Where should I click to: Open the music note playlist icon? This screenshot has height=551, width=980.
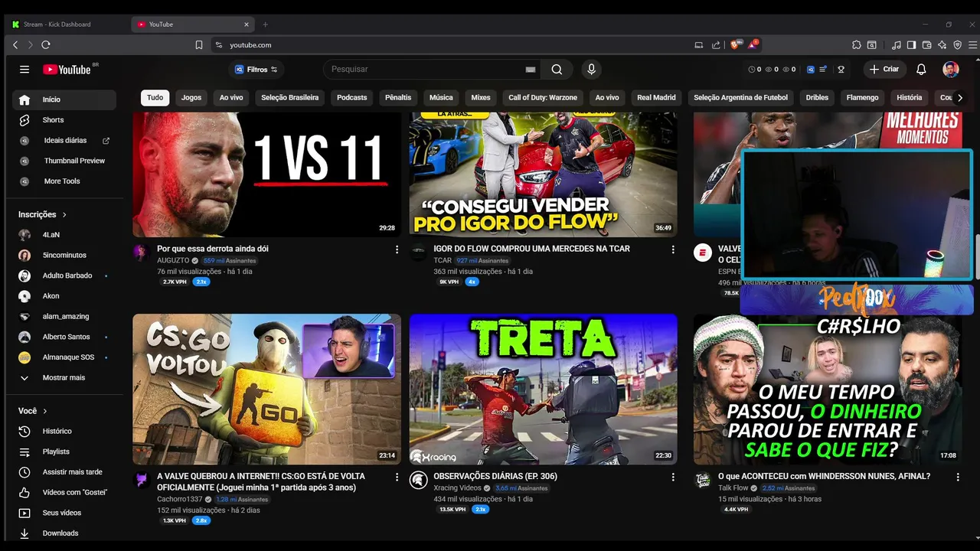click(x=897, y=45)
